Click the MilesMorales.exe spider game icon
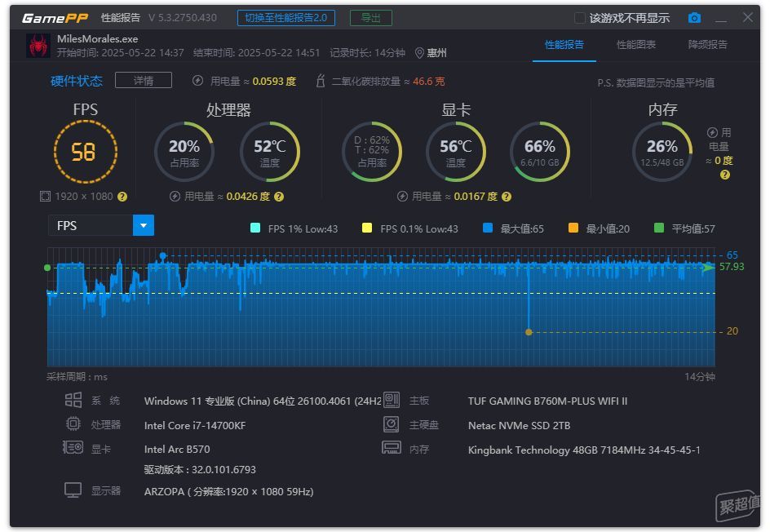The height and width of the screenshot is (532, 770). click(38, 46)
